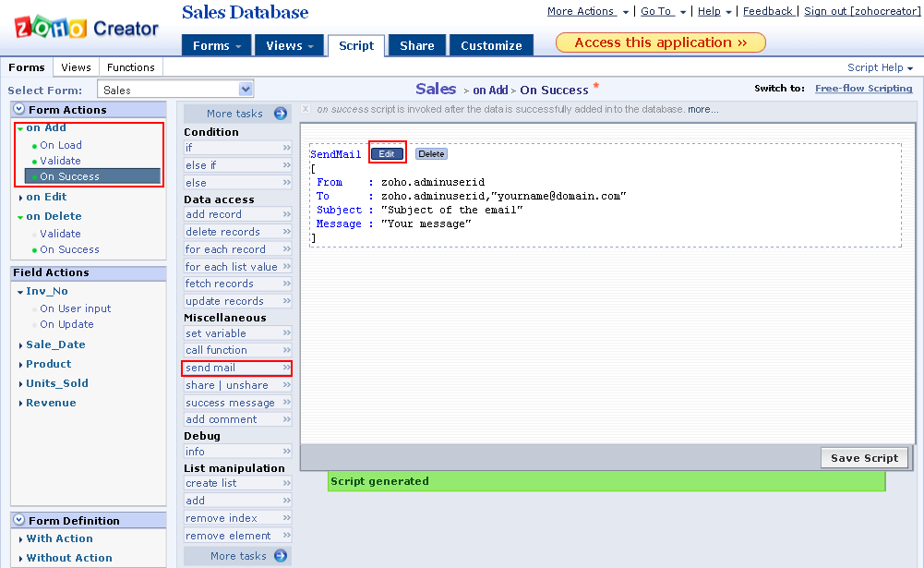Image resolution: width=924 pixels, height=568 pixels.
Task: Click the top More tasks arrow icon
Action: [281, 114]
